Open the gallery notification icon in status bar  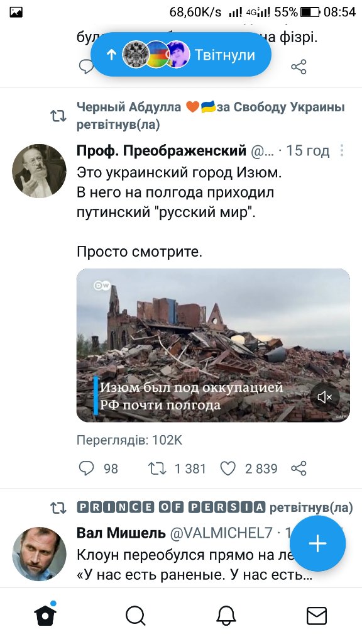pos(16,13)
